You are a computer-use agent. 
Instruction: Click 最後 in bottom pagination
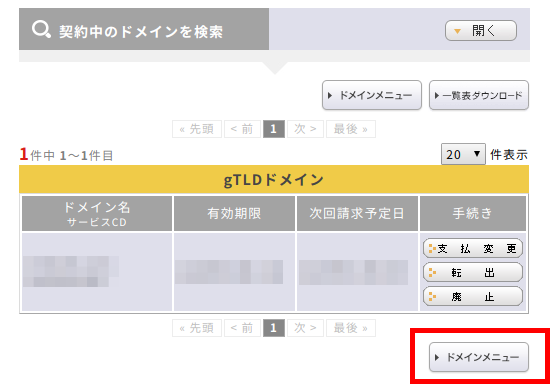tap(351, 328)
